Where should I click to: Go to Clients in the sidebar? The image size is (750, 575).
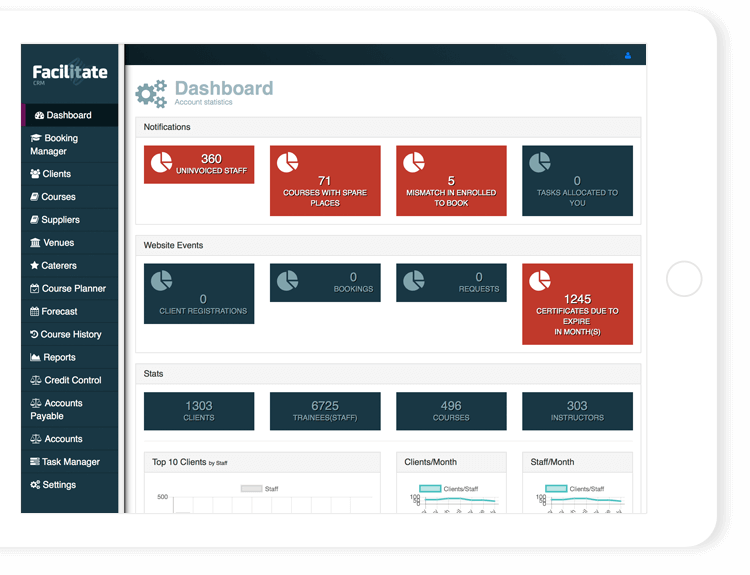tap(56, 174)
